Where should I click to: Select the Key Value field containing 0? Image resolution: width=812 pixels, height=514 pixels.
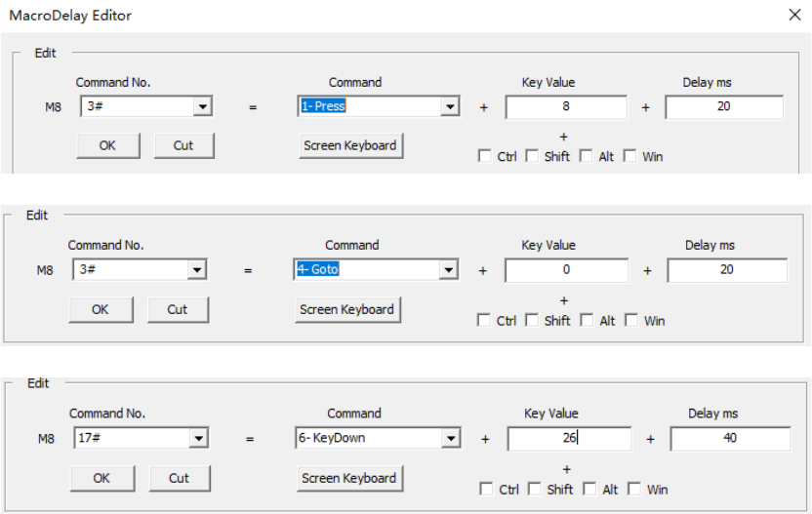(x=566, y=270)
